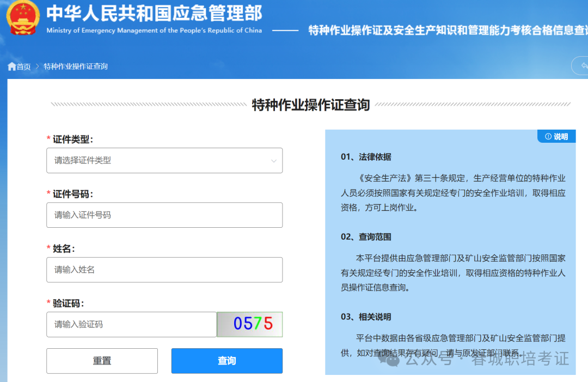The width and height of the screenshot is (588, 382).
Task: Click the 《安全生产法》第三十条规定 paragraph
Action: click(453, 193)
